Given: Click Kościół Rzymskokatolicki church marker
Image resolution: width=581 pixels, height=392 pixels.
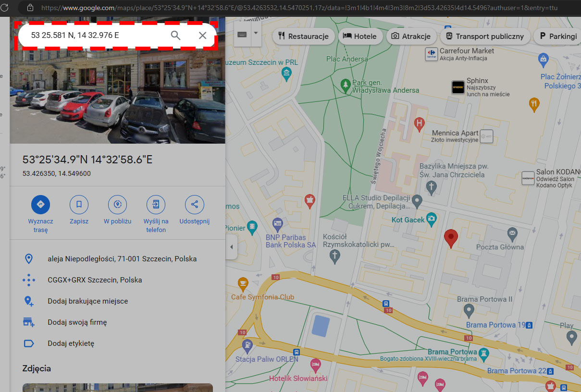Looking at the screenshot, I should [335, 256].
